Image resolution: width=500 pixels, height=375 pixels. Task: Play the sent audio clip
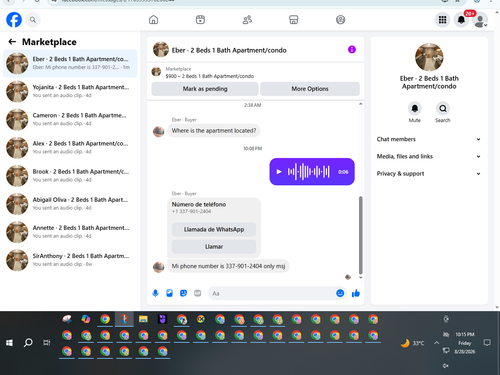click(x=279, y=172)
